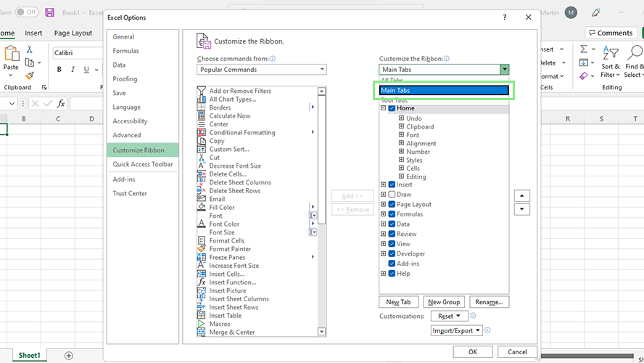This screenshot has height=363, width=644.
Task: Expand the Review tab node
Action: pos(383,234)
